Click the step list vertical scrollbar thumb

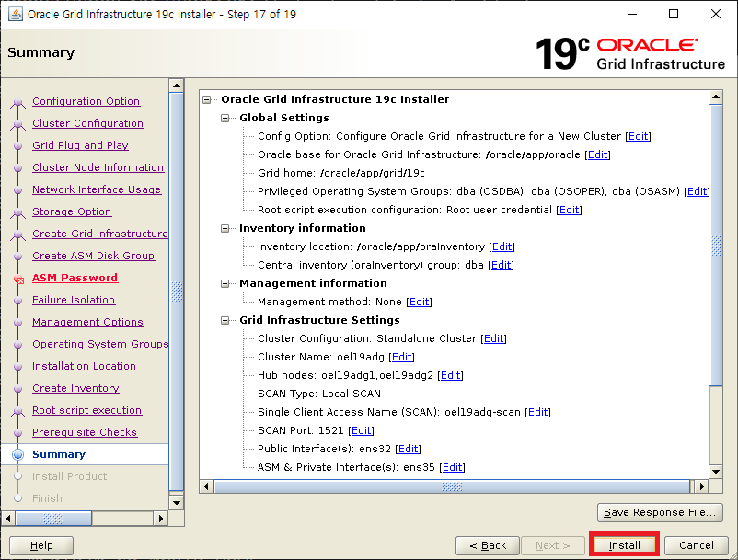click(x=177, y=291)
